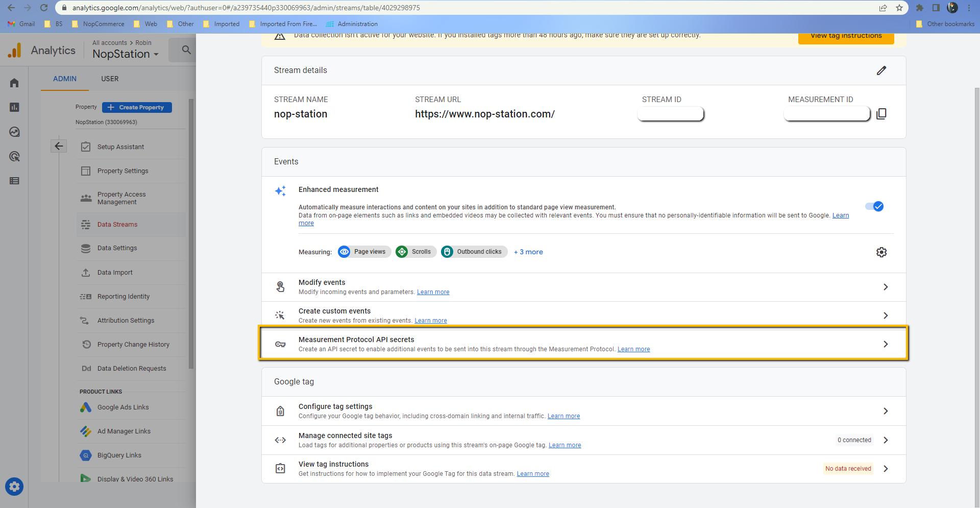Screen dimensions: 980x508
Task: Click Outbound clicks measuring chip
Action: coord(474,252)
